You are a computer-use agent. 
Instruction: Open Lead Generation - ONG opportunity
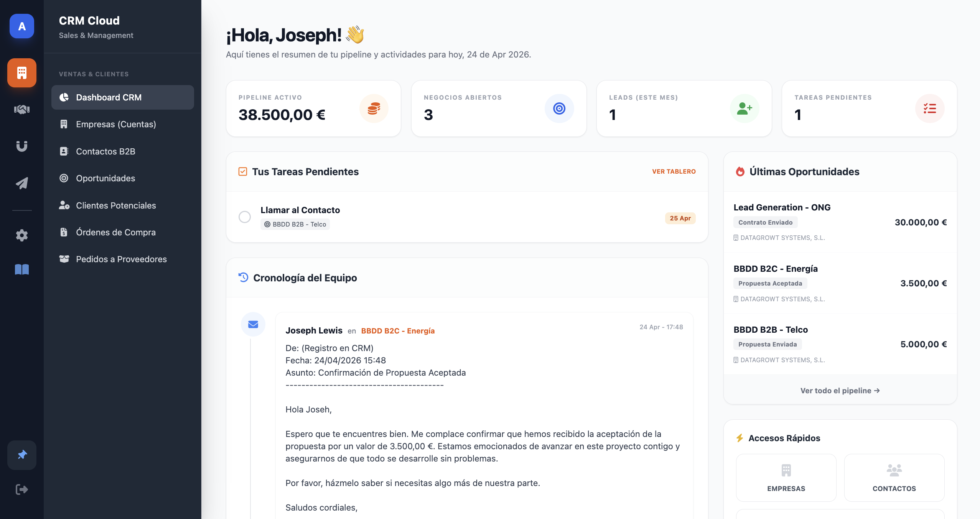[x=782, y=207]
